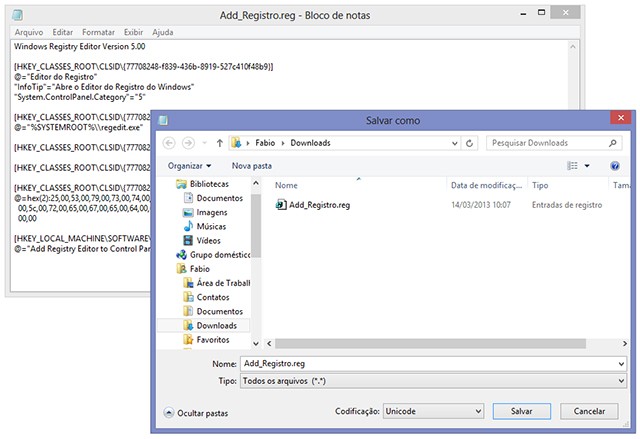The height and width of the screenshot is (439, 640).
Task: Open Músicas library in sidebar
Action: [211, 226]
